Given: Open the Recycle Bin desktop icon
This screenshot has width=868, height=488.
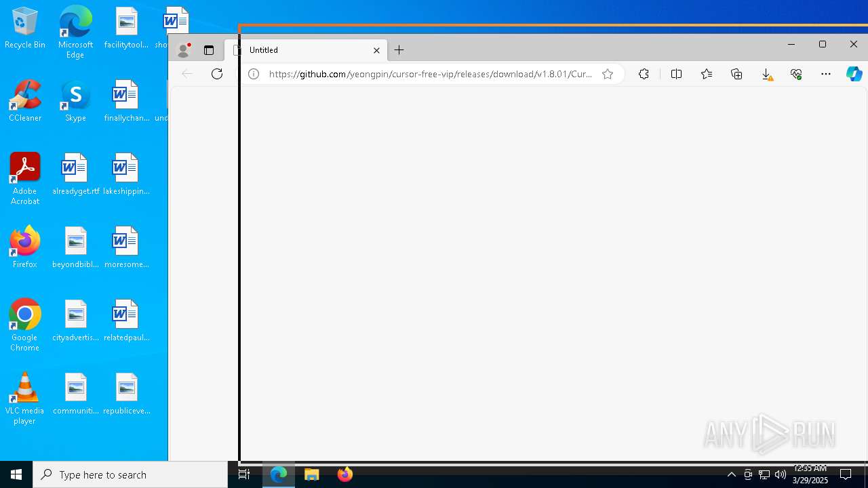Looking at the screenshot, I should click(25, 28).
